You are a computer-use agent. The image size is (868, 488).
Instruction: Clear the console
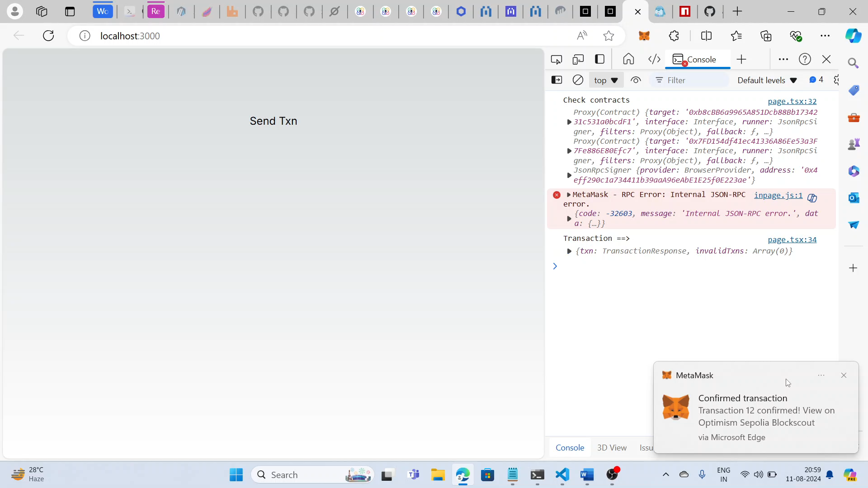[578, 80]
